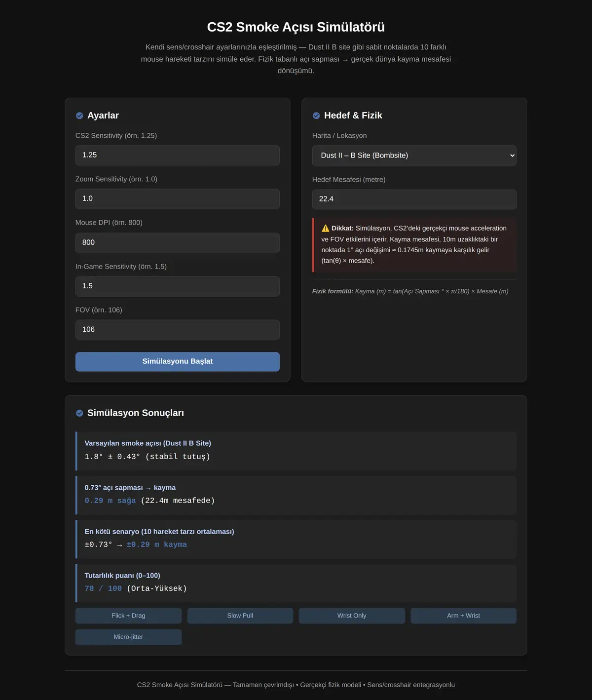Click the footer text about çevrimdışı simulator

click(x=296, y=685)
